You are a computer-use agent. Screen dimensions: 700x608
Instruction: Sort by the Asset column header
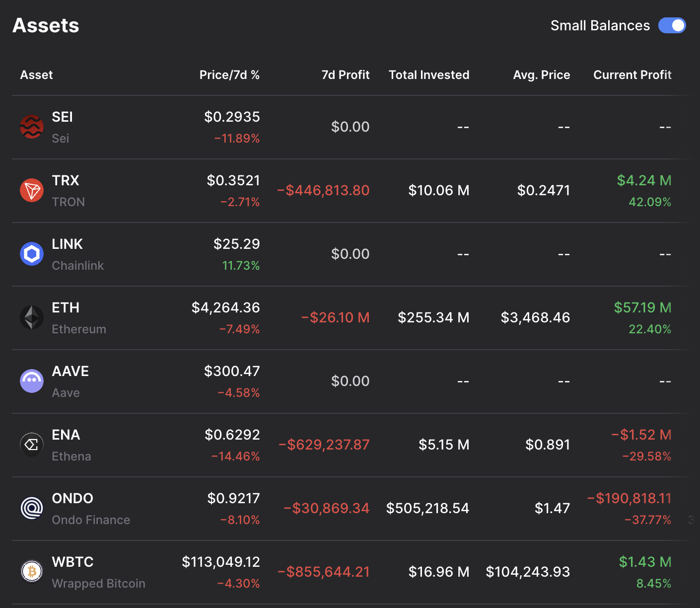[36, 75]
